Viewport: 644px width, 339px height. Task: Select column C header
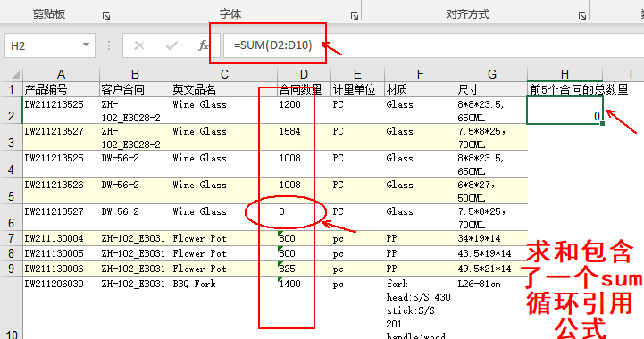pyautogui.click(x=224, y=74)
